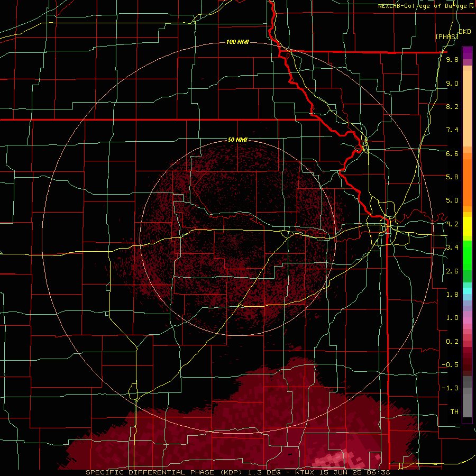476x476 pixels.
Task: Click the 6.6 scale value
Action: click(452, 153)
